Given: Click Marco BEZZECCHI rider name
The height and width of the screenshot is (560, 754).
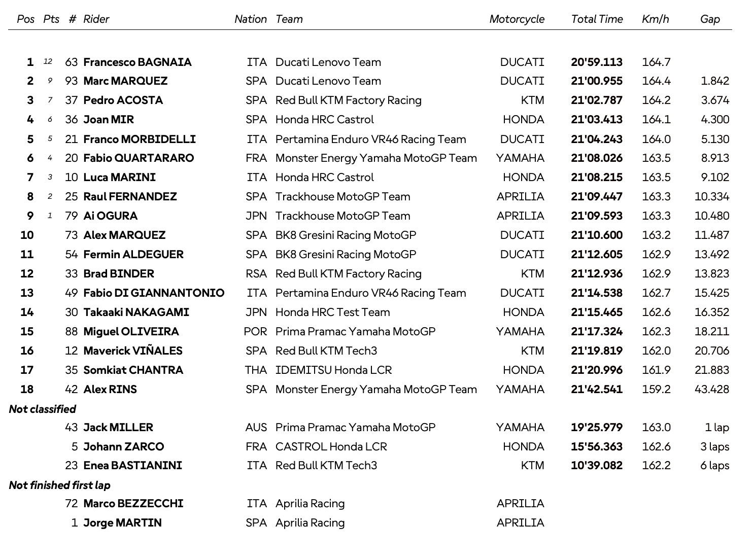Looking at the screenshot, I should pyautogui.click(x=133, y=504).
